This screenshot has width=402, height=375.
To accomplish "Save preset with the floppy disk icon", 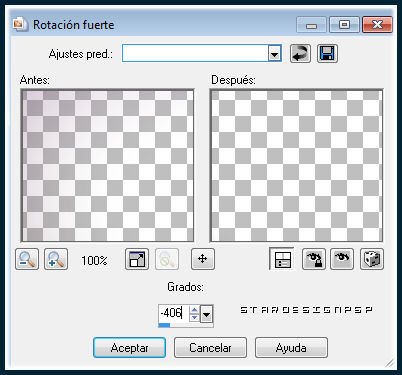I will click(x=327, y=53).
